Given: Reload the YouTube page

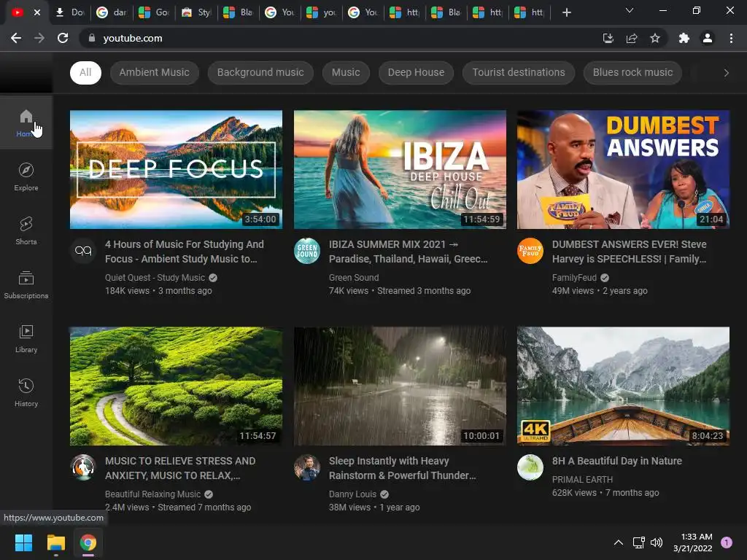Looking at the screenshot, I should [63, 38].
